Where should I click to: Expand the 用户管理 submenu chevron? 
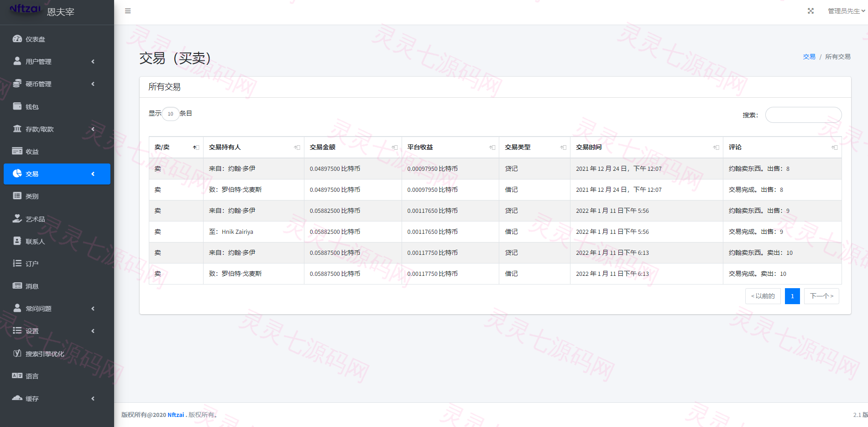pos(93,62)
